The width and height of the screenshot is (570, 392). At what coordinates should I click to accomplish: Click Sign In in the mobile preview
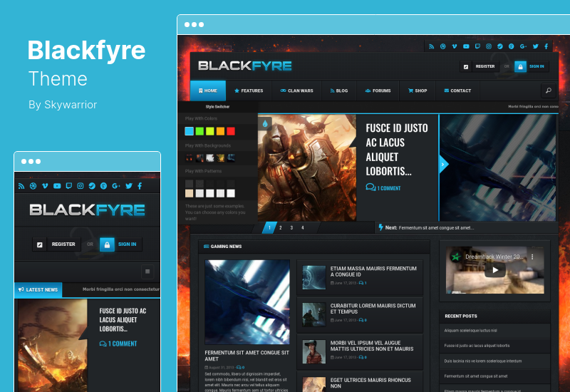tap(128, 244)
